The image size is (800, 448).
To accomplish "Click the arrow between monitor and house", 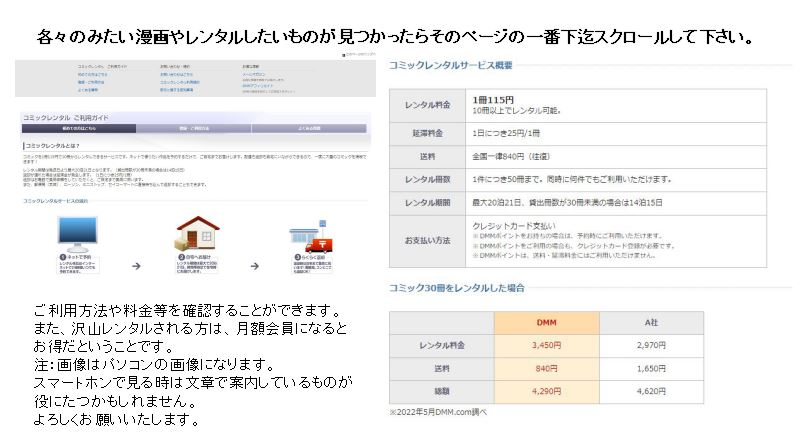I will (136, 266).
